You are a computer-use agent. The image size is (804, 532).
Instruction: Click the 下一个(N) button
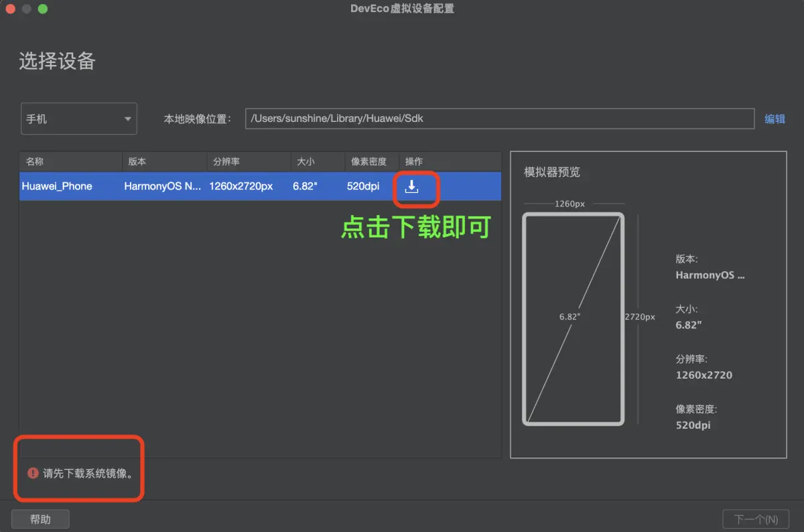(x=756, y=519)
